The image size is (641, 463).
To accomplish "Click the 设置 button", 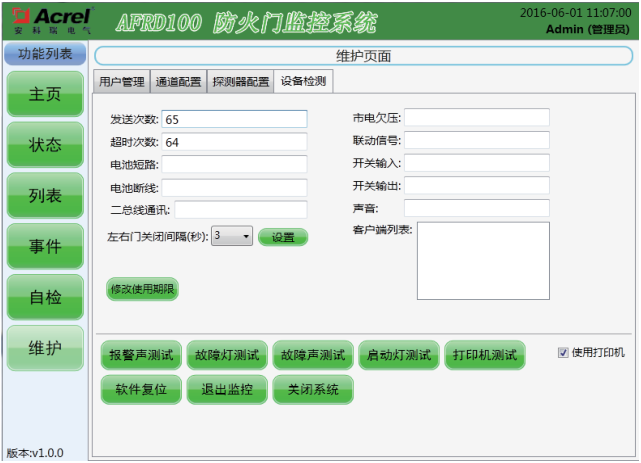I will pos(283,237).
